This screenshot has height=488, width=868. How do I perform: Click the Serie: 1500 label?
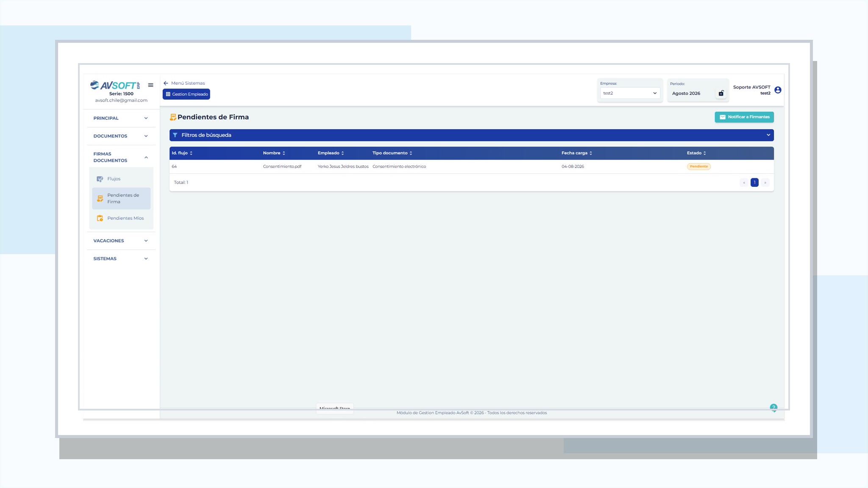click(121, 94)
